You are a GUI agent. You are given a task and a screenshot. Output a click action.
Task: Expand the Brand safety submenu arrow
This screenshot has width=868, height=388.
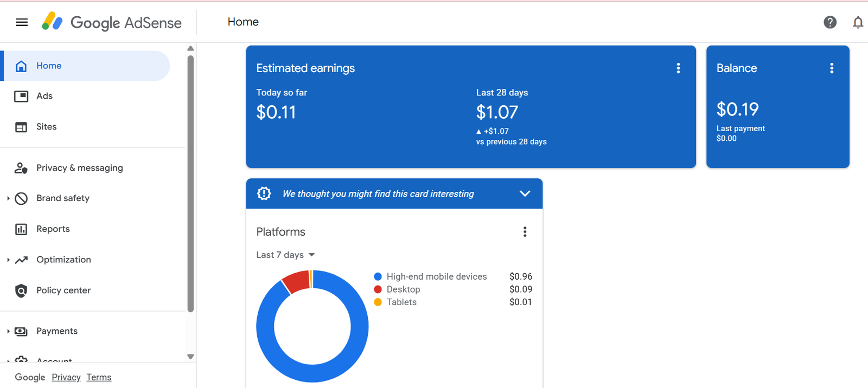click(8, 198)
